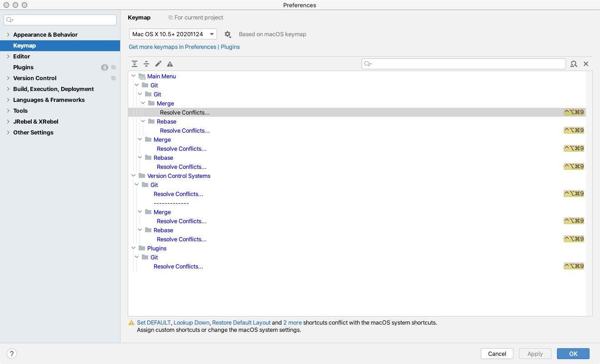Image resolution: width=600 pixels, height=364 pixels.
Task: Select Keymap in the settings sidebar
Action: tap(60, 46)
